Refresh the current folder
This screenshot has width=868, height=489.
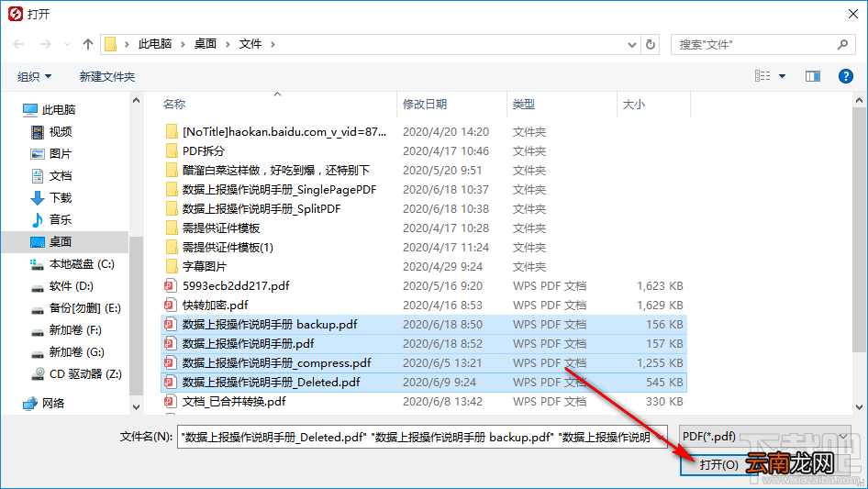point(651,44)
